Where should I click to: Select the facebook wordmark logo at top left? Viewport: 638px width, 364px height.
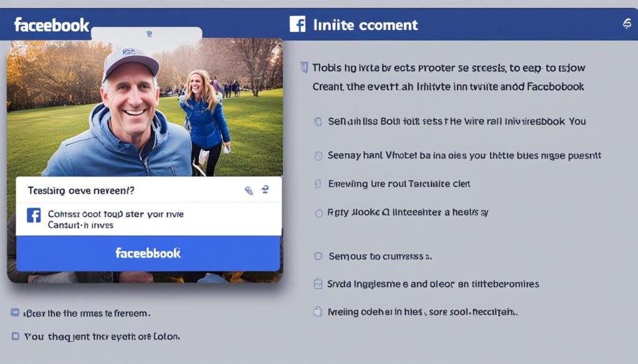(x=50, y=25)
